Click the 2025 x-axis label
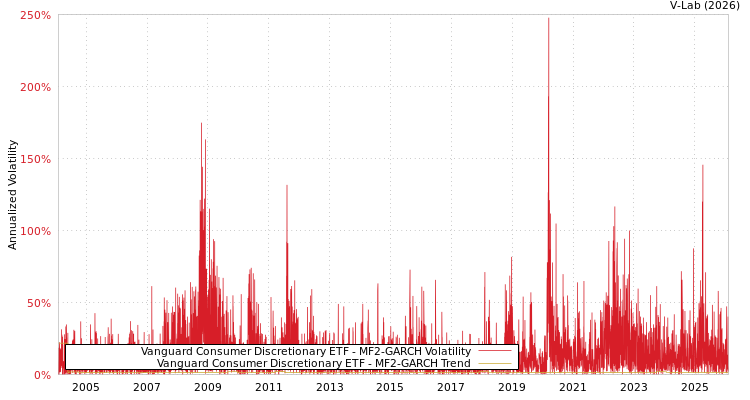The width and height of the screenshot is (750, 400). tap(695, 387)
